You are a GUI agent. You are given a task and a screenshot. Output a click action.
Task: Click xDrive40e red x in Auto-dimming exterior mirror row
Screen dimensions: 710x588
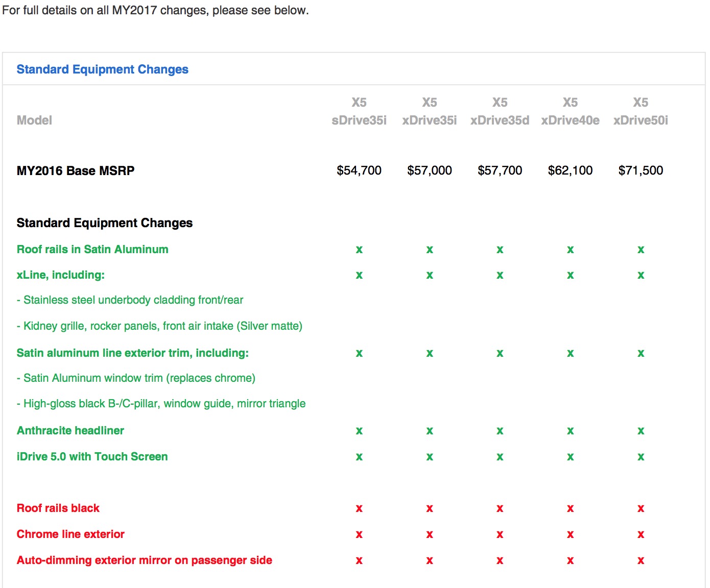(x=571, y=560)
